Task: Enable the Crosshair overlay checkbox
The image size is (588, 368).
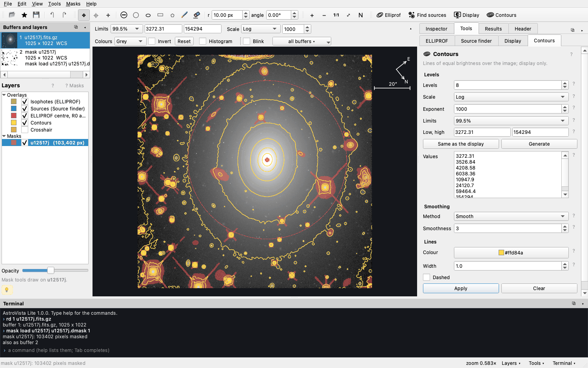Action: 25,130
